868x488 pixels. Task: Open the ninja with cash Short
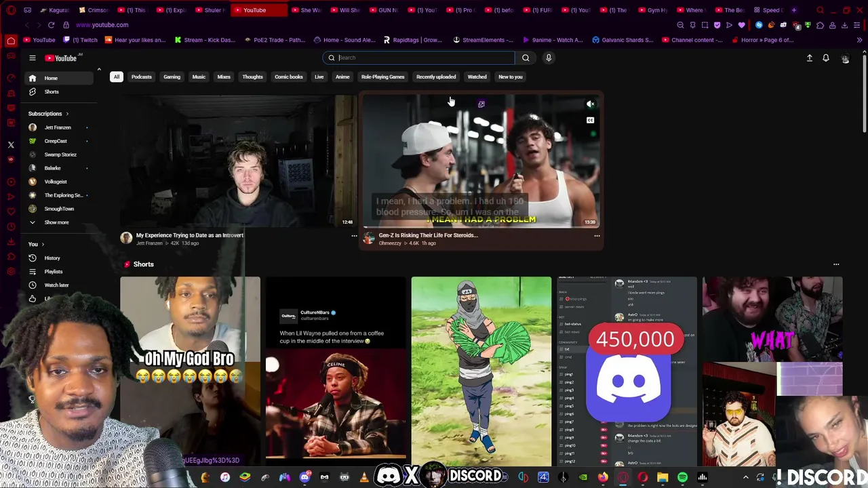[481, 371]
